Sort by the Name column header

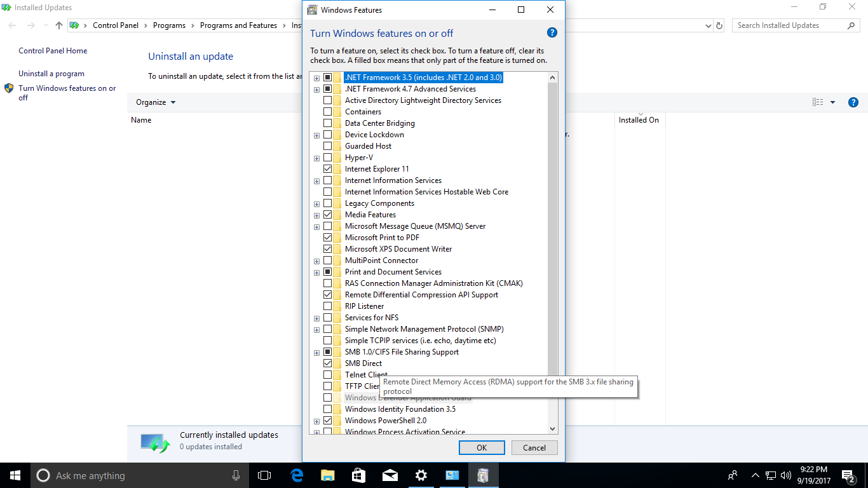[141, 120]
